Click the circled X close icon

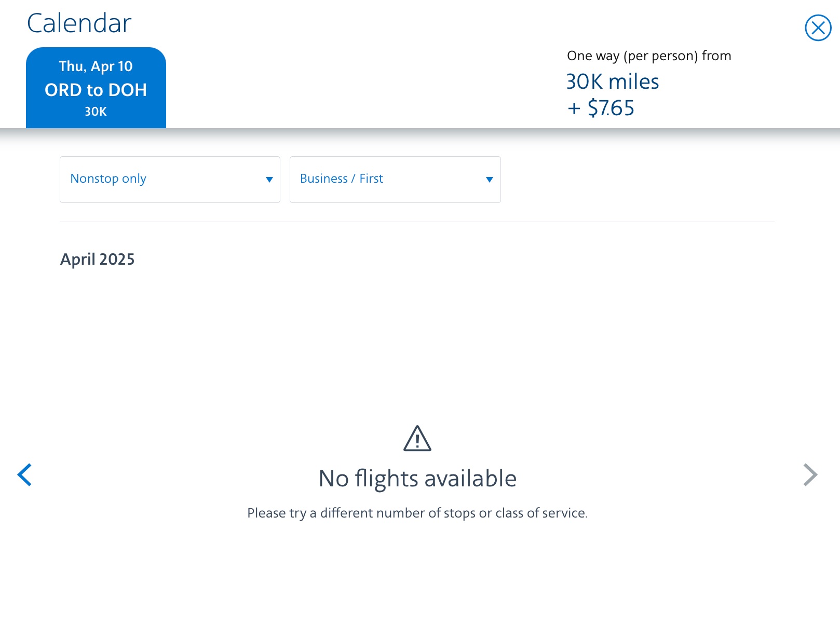pyautogui.click(x=818, y=29)
